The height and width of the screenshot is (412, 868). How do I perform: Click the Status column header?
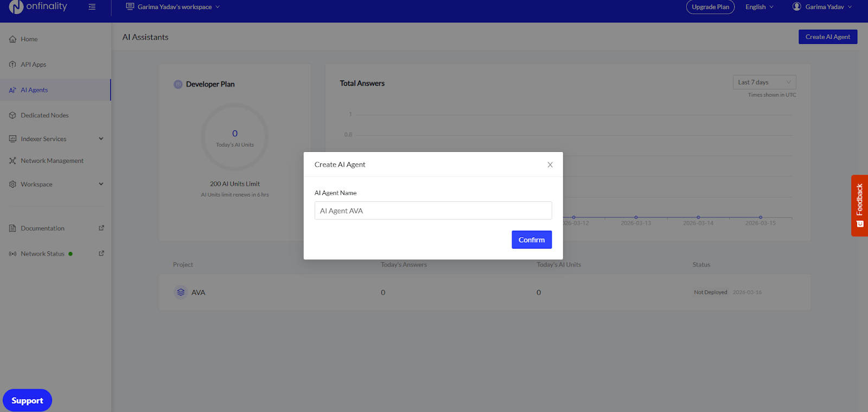coord(701,265)
